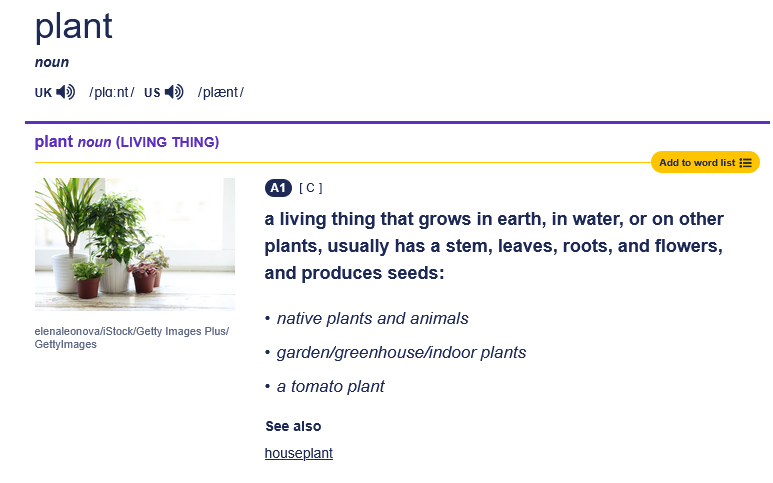
Task: Click the potted plants photo
Action: click(135, 243)
